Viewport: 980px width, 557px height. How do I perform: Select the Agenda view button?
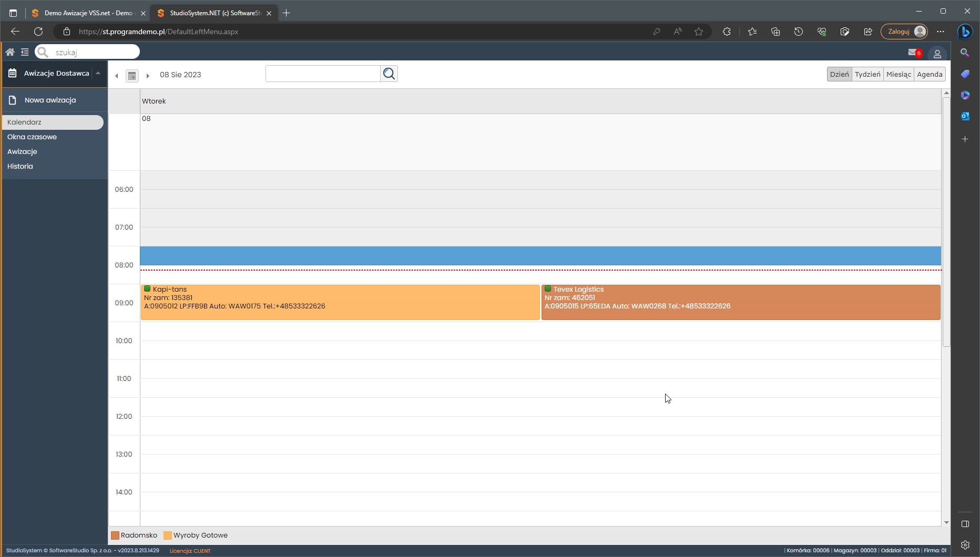click(929, 74)
